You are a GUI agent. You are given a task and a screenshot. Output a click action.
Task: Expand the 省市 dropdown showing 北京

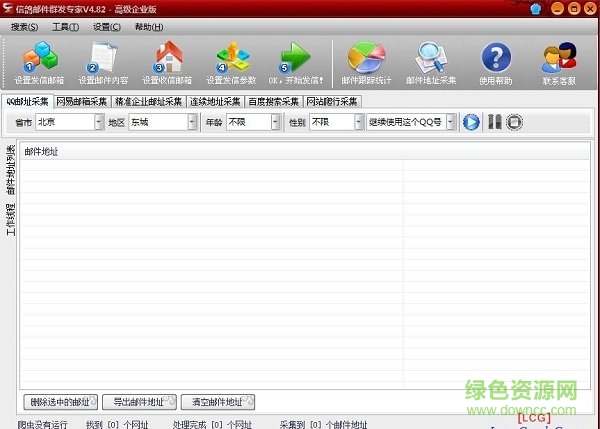click(99, 122)
